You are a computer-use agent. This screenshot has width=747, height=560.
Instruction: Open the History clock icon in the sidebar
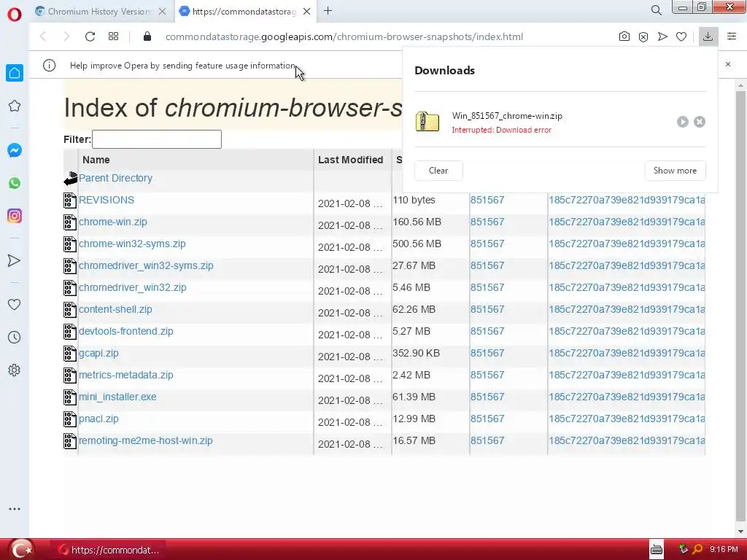coord(15,337)
